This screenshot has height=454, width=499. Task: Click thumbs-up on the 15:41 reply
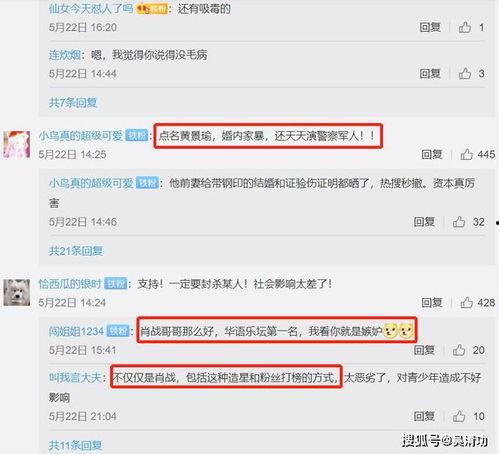click(x=459, y=350)
